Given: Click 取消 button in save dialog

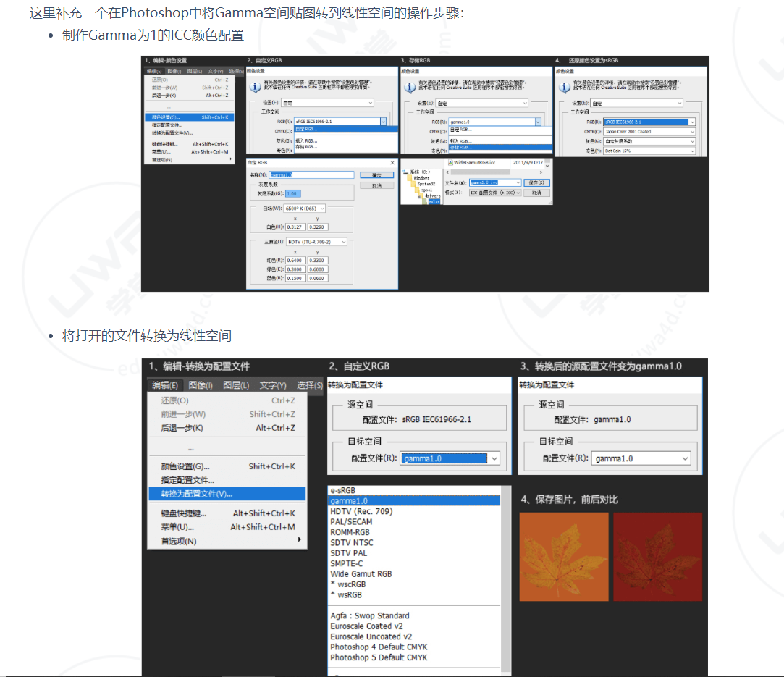Looking at the screenshot, I should point(536,193).
